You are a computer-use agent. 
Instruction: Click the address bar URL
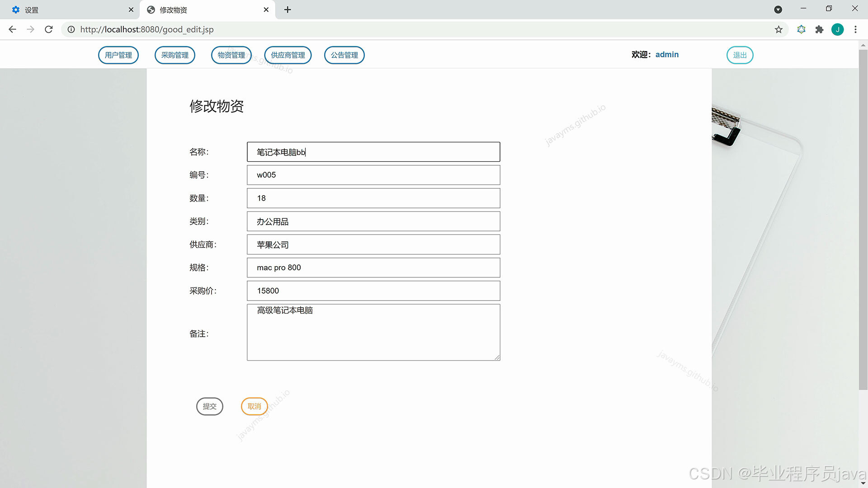click(x=147, y=29)
